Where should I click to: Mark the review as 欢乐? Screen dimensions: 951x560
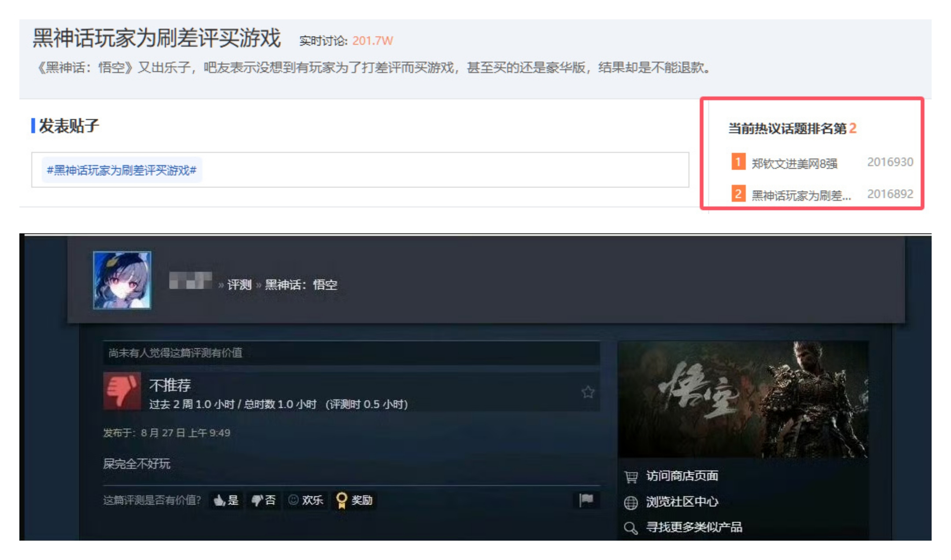(x=306, y=500)
